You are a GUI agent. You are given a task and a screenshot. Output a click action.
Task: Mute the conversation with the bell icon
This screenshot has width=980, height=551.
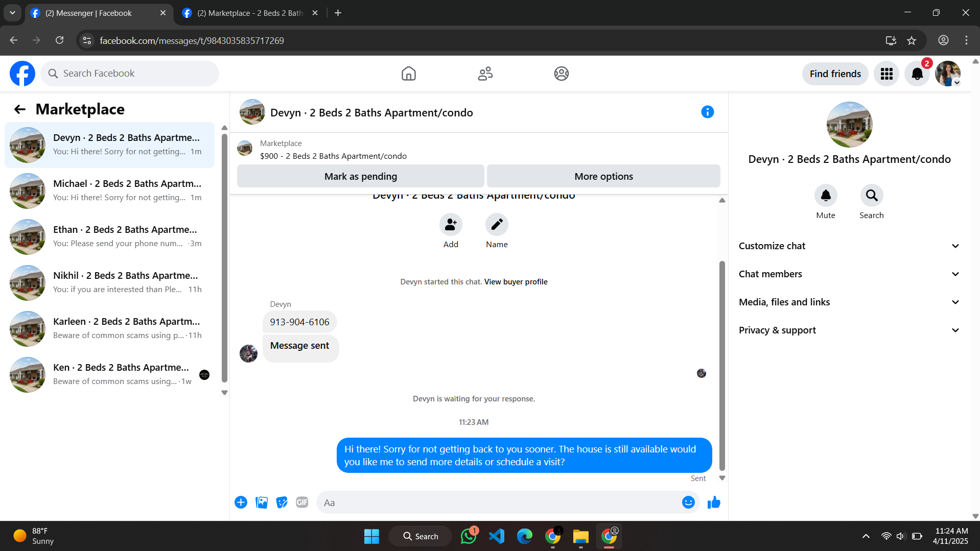click(826, 195)
